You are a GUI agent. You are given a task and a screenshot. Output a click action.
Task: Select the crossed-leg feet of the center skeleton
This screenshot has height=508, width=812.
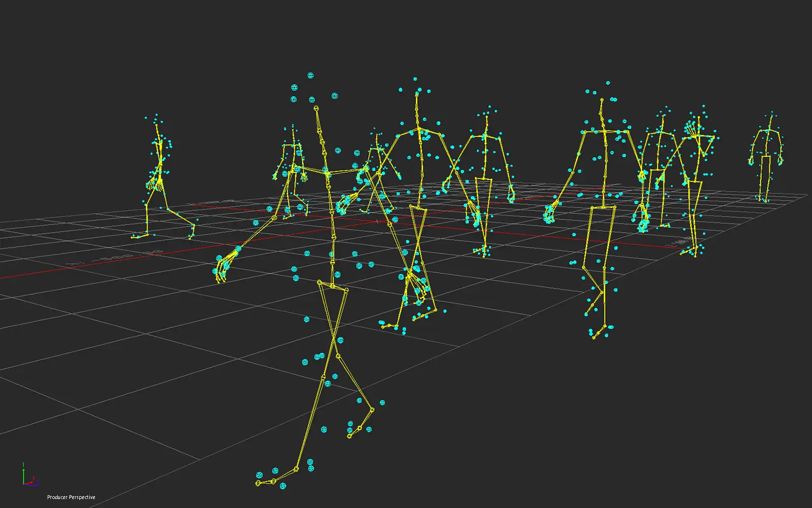coord(406,320)
